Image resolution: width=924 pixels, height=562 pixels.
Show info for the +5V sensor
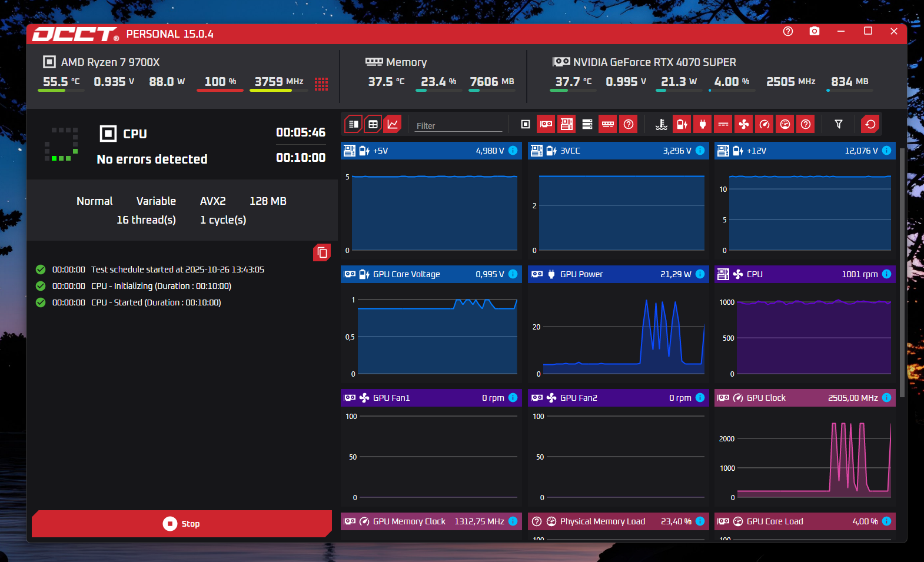click(x=513, y=151)
